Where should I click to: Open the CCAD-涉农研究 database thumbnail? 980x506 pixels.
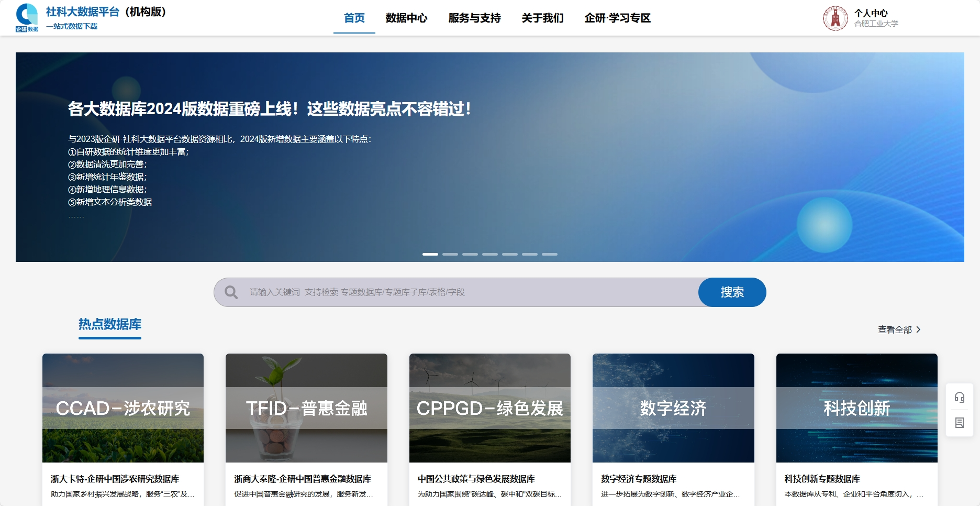click(123, 408)
